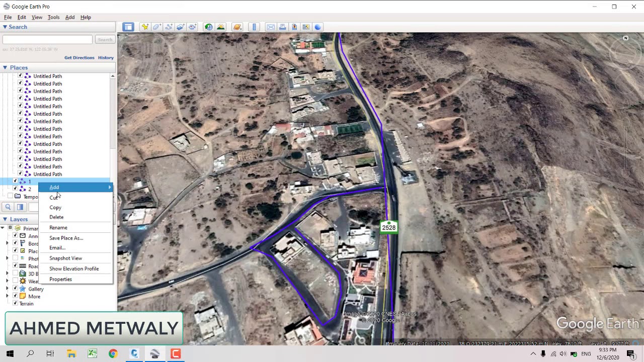The height and width of the screenshot is (362, 644).
Task: Click the blue globe icon at toolbar end
Action: (318, 27)
